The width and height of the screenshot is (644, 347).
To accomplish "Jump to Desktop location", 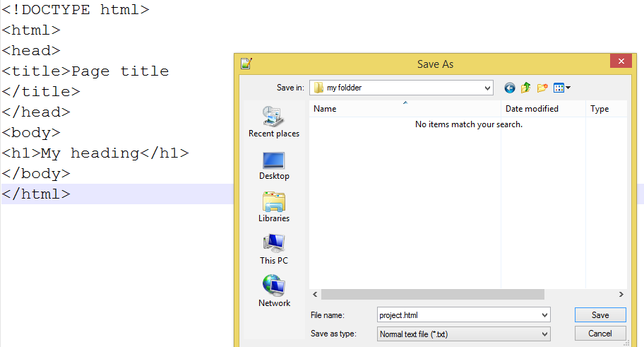I will click(x=274, y=165).
